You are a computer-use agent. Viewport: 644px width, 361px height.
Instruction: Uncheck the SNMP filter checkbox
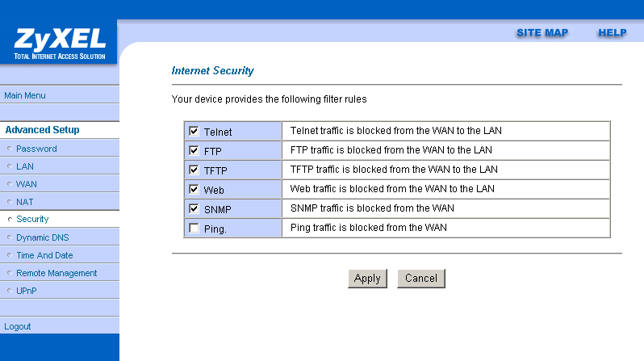(x=194, y=208)
